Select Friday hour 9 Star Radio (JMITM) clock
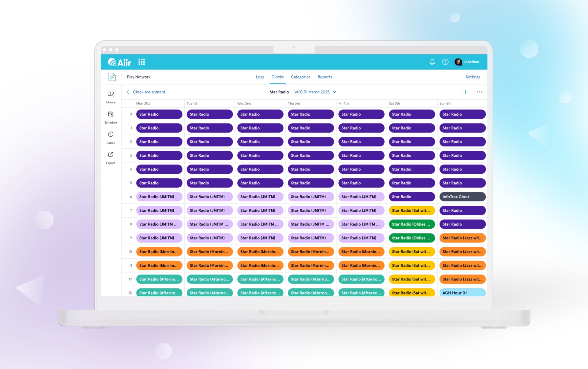This screenshot has width=588, height=369. pyautogui.click(x=361, y=238)
